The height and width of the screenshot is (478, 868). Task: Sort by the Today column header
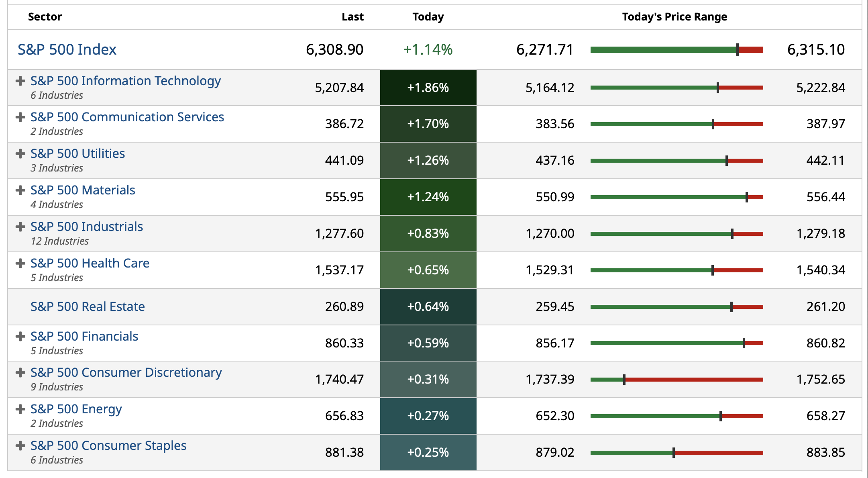[x=428, y=17]
